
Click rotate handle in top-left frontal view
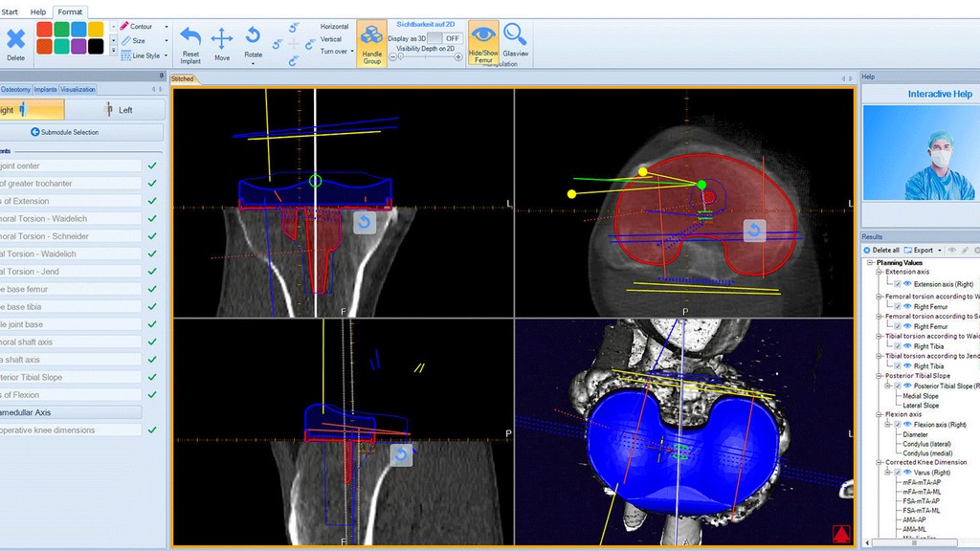(365, 222)
